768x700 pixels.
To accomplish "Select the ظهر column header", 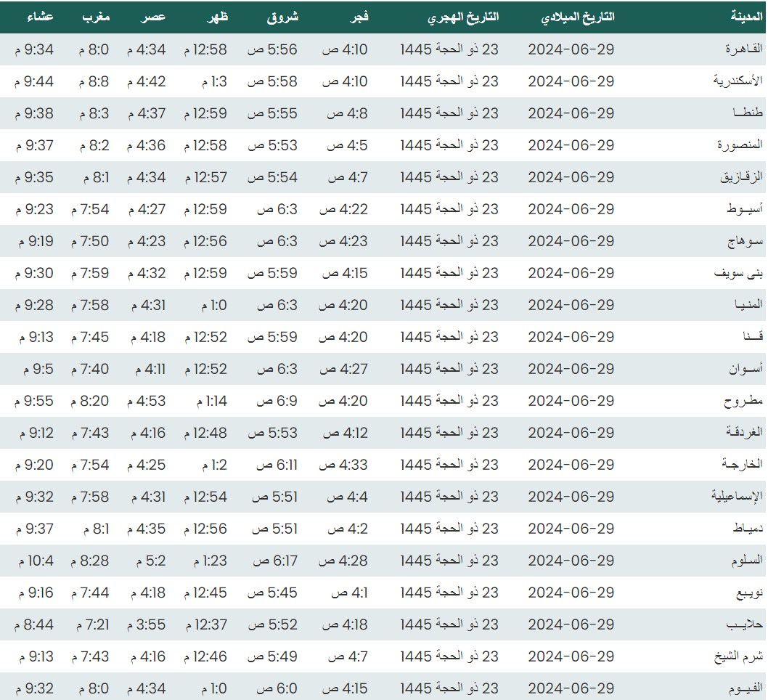I will point(218,17).
